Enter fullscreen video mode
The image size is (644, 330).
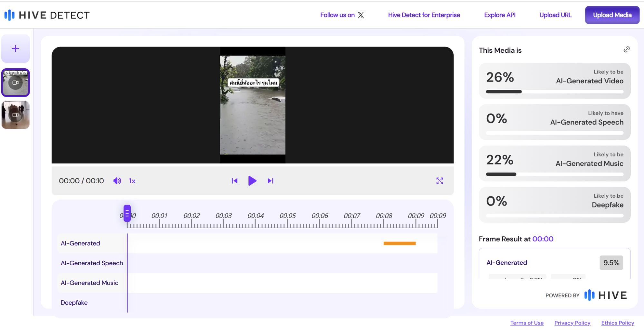click(440, 181)
